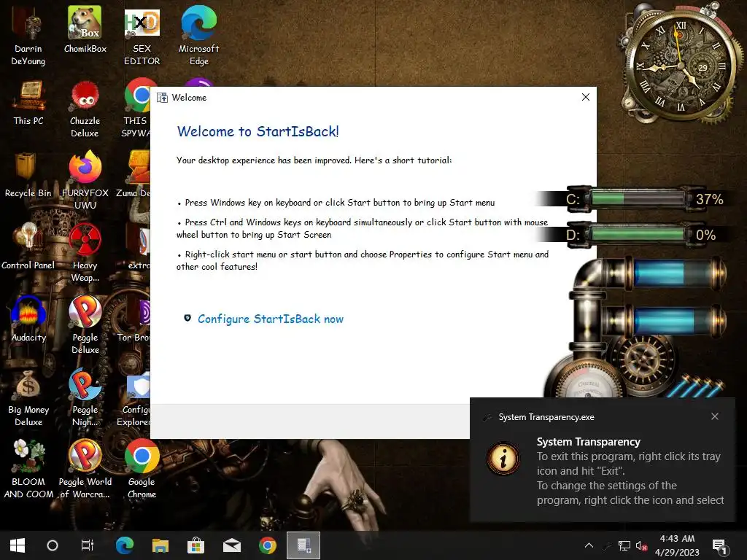
Task: Open the extra desktop icon
Action: (x=138, y=248)
